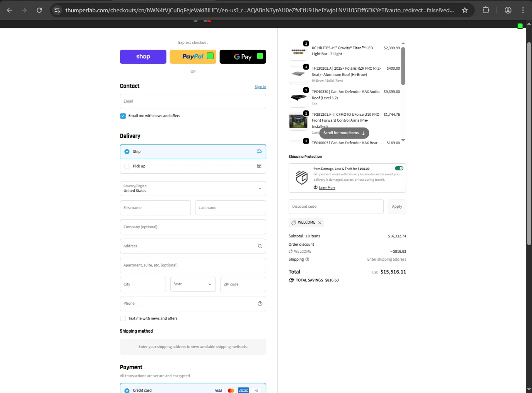Click the Mastercard icon

(x=231, y=390)
